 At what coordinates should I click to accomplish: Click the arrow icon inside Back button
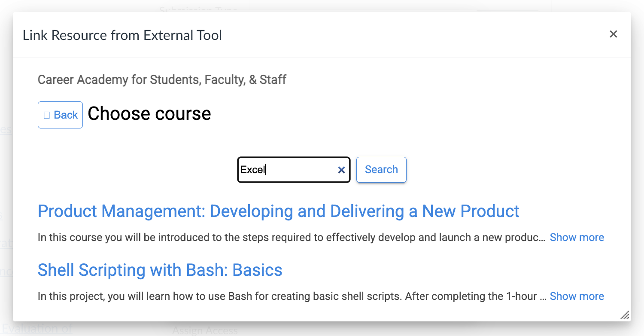(47, 115)
